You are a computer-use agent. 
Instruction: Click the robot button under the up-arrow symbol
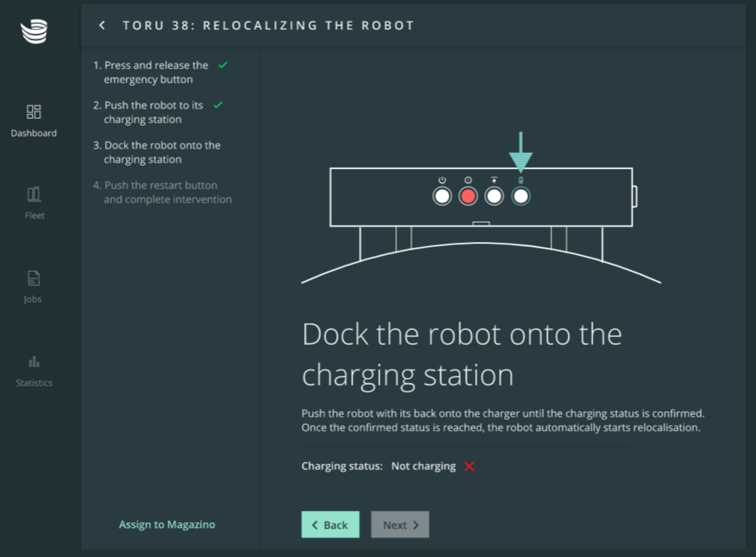click(x=494, y=196)
